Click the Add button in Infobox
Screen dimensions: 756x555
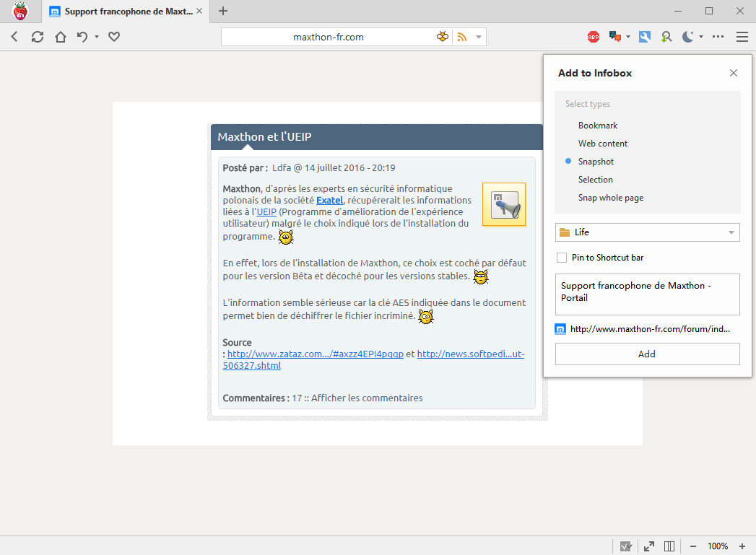(x=648, y=354)
